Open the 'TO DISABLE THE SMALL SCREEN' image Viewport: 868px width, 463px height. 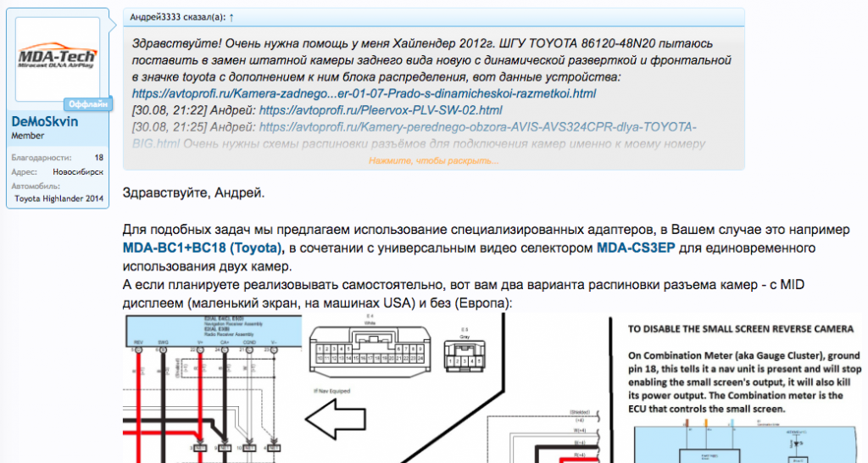(743, 388)
